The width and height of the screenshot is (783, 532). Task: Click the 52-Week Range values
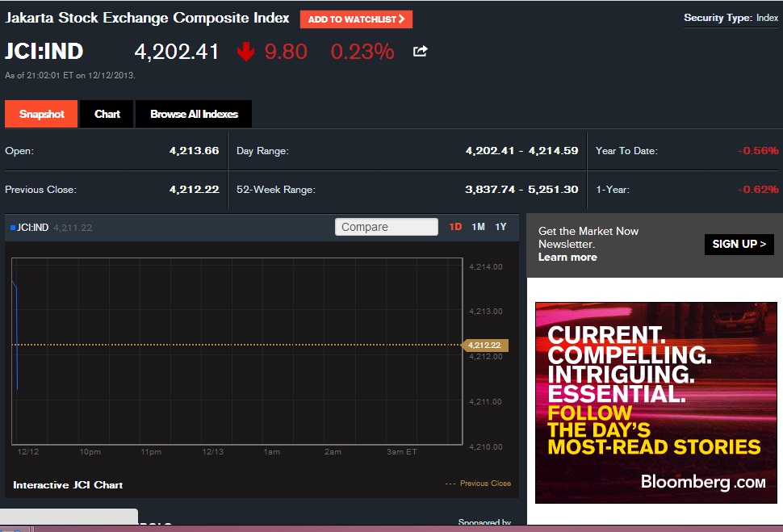pyautogui.click(x=521, y=190)
